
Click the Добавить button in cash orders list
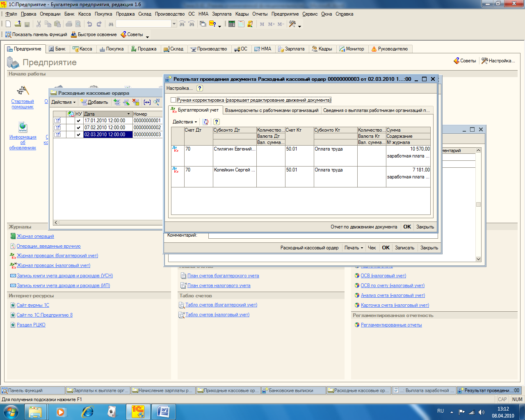pyautogui.click(x=94, y=102)
